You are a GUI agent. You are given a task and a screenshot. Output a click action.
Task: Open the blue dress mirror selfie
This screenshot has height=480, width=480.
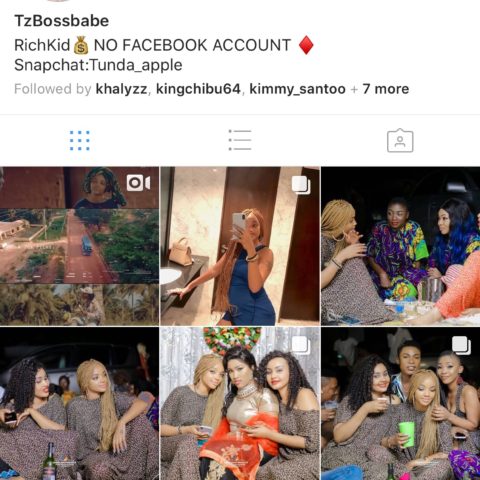click(x=240, y=246)
